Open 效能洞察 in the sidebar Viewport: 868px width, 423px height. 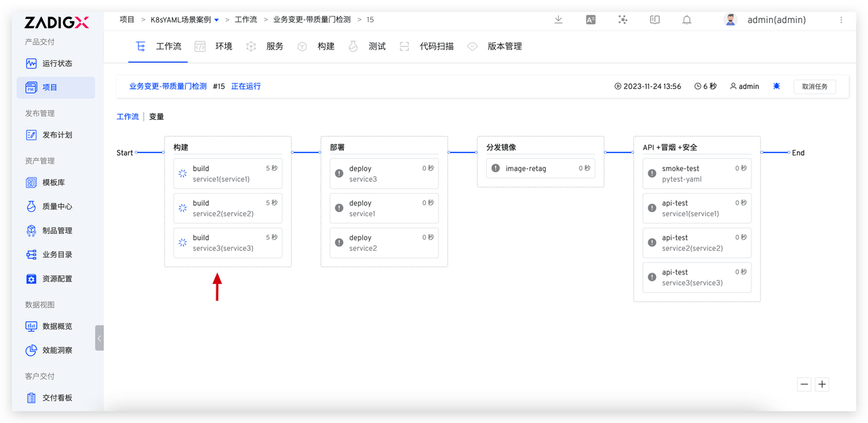57,350
